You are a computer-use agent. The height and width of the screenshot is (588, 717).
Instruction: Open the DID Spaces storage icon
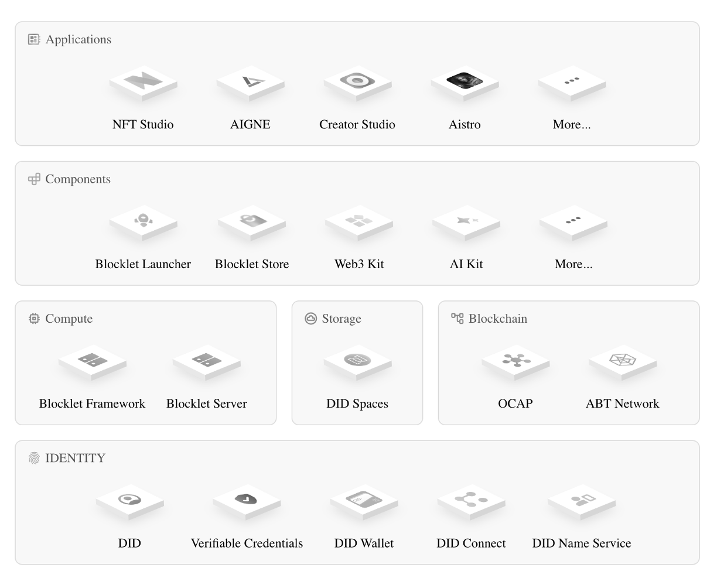[357, 361]
